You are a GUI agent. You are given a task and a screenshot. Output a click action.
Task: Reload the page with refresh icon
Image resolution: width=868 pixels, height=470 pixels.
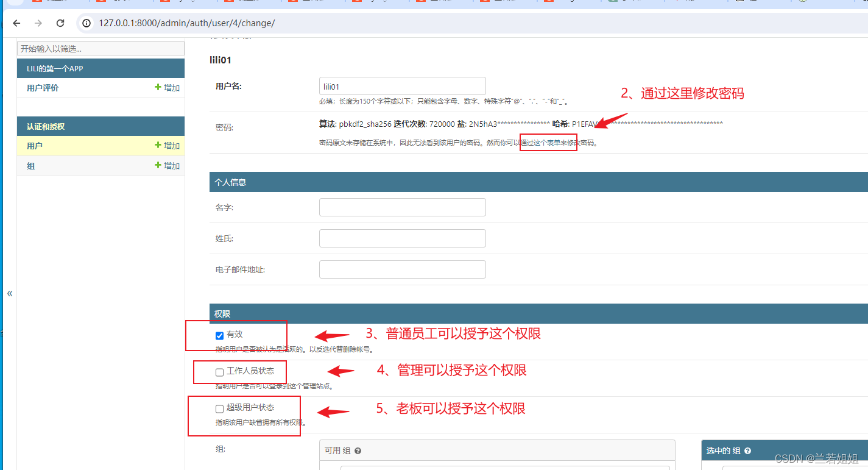(60, 23)
